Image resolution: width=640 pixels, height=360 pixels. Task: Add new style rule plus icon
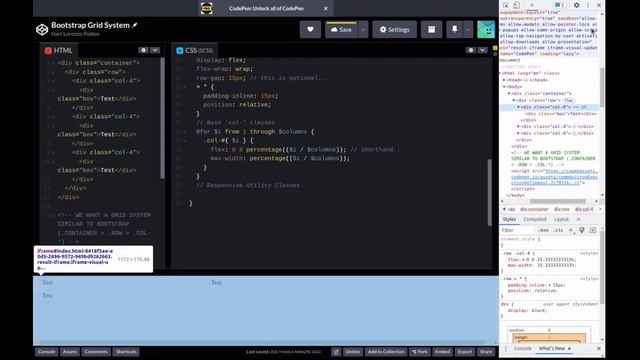571,231
